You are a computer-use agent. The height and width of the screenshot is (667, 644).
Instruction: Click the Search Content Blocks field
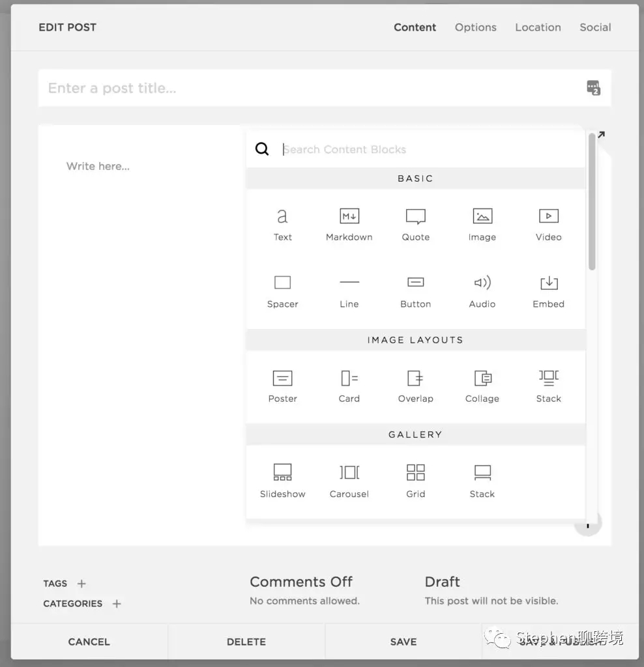point(391,149)
